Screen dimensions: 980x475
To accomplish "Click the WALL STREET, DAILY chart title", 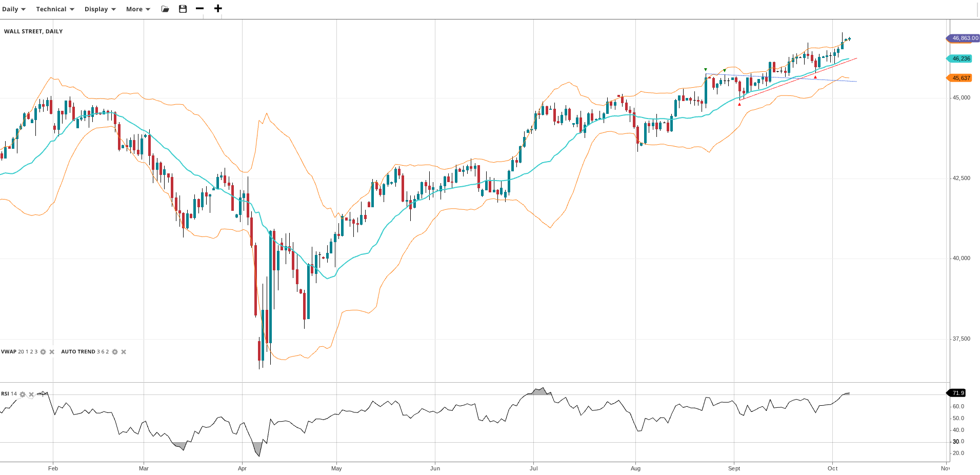I will pyautogui.click(x=33, y=31).
